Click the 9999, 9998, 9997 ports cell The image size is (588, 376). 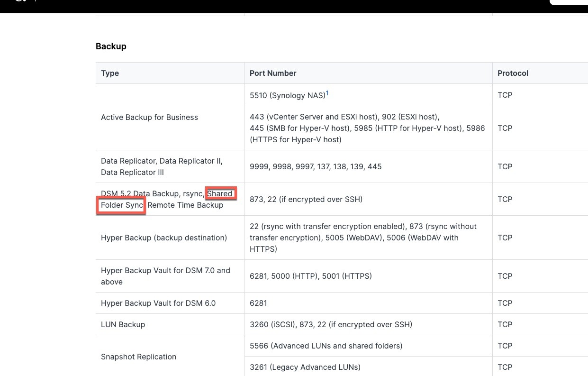click(x=315, y=167)
